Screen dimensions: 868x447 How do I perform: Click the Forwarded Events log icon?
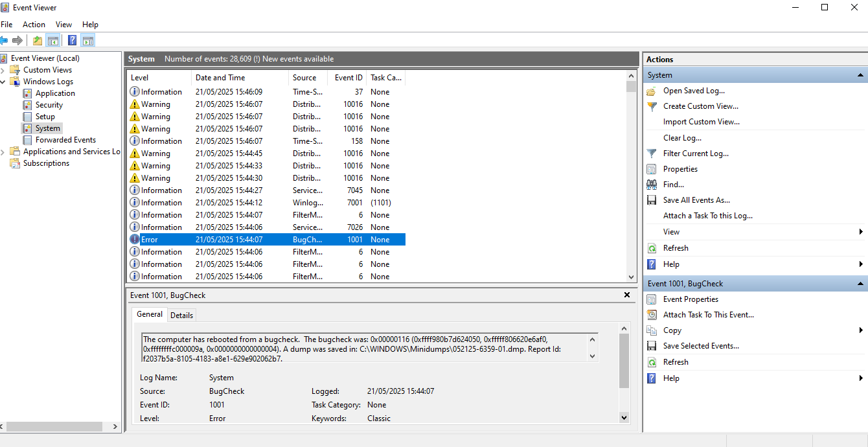tap(27, 140)
